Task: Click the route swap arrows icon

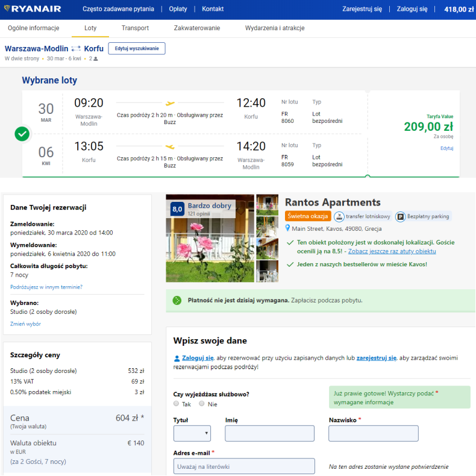Action: click(76, 49)
